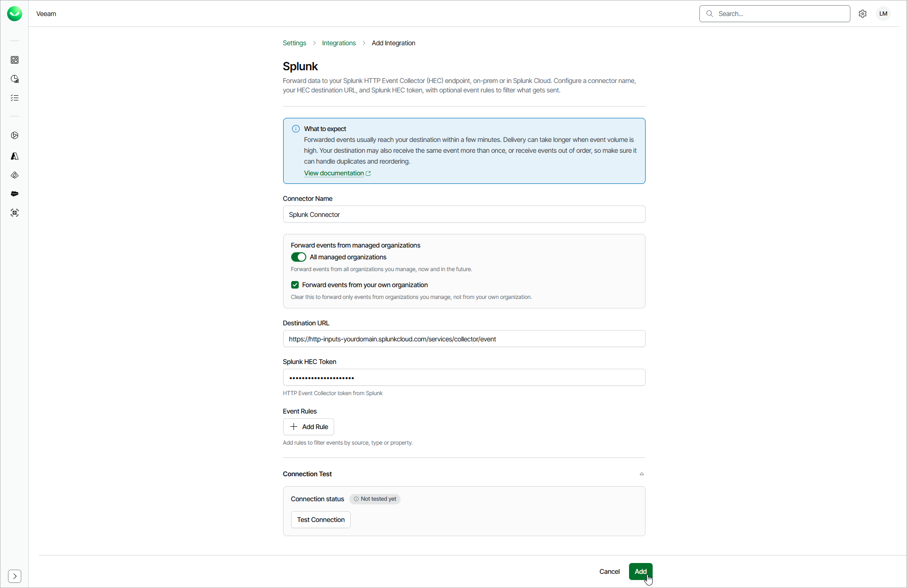Click the Splunk HEC Token field
The width and height of the screenshot is (907, 588).
[464, 378]
